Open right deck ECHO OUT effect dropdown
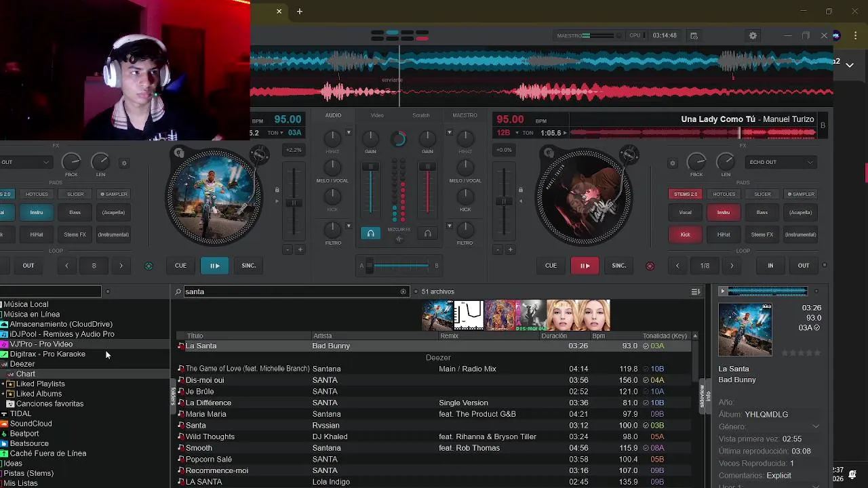The width and height of the screenshot is (868, 488). [x=781, y=163]
